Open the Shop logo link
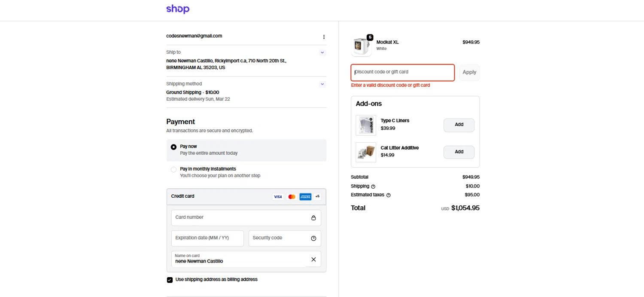 [x=178, y=9]
